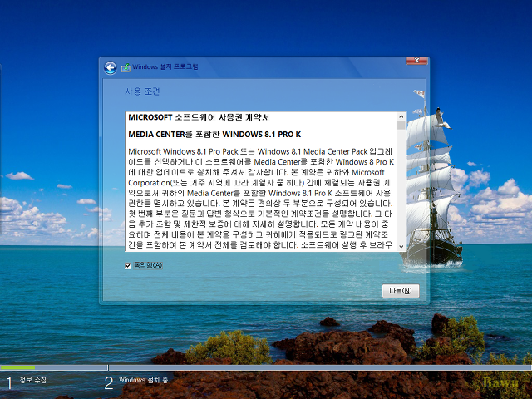Click the license scrollbar down arrow

coord(401,247)
